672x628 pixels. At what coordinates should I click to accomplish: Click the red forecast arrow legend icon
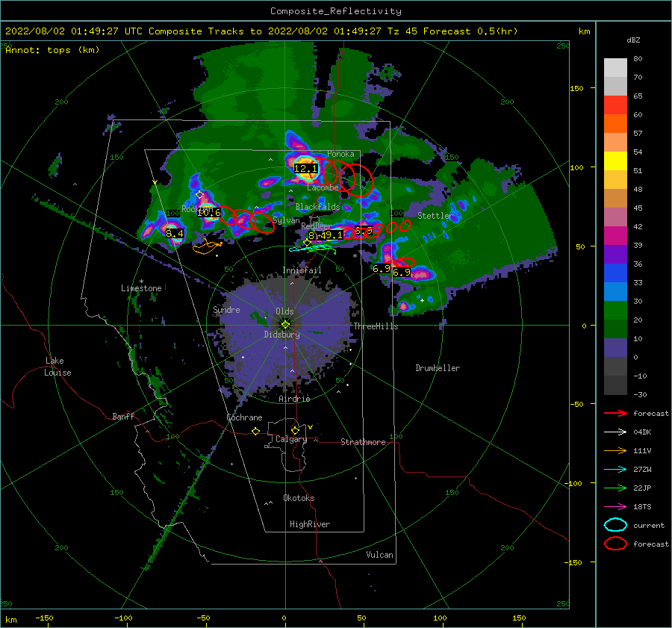[x=615, y=413]
